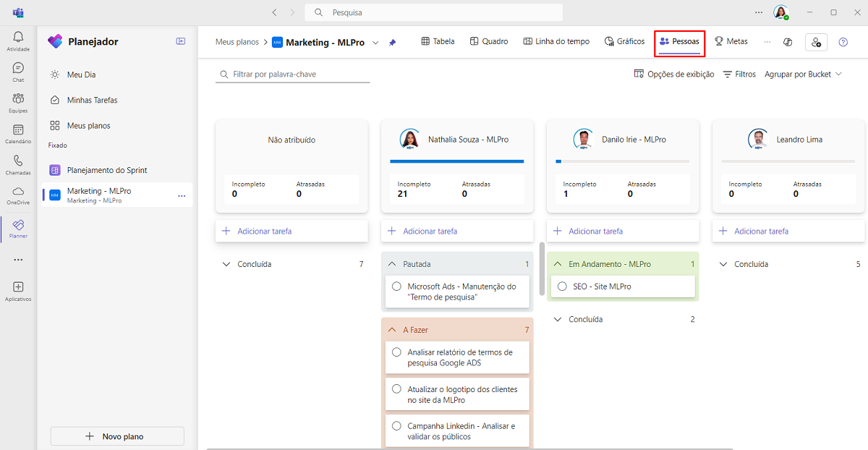Go back with the navigation arrow
868x450 pixels.
274,12
